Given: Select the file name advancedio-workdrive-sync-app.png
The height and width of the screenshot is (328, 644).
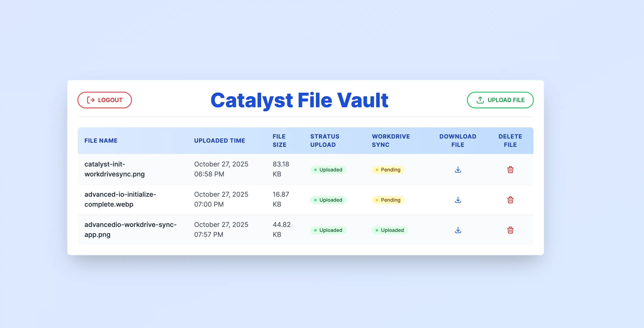Looking at the screenshot, I should pos(130,229).
